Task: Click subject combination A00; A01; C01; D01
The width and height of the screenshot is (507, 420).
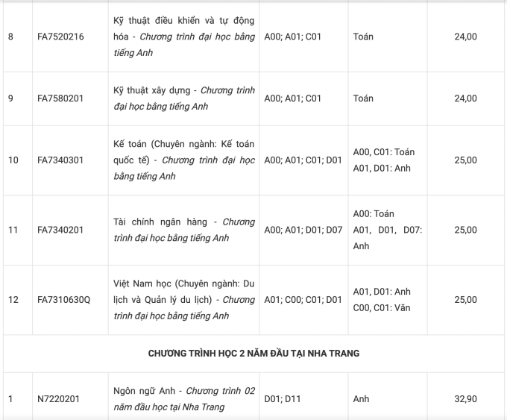Action: (x=303, y=160)
